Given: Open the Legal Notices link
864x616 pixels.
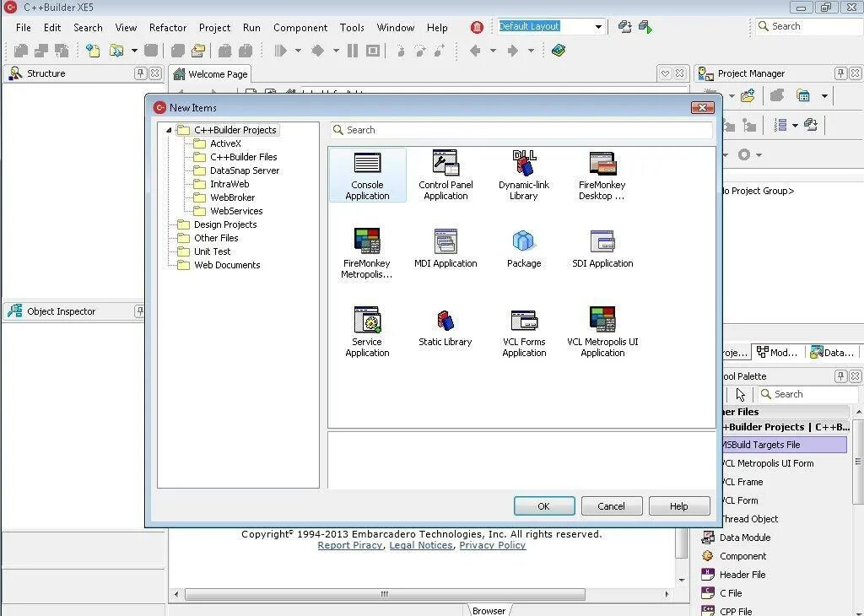Looking at the screenshot, I should click(421, 545).
